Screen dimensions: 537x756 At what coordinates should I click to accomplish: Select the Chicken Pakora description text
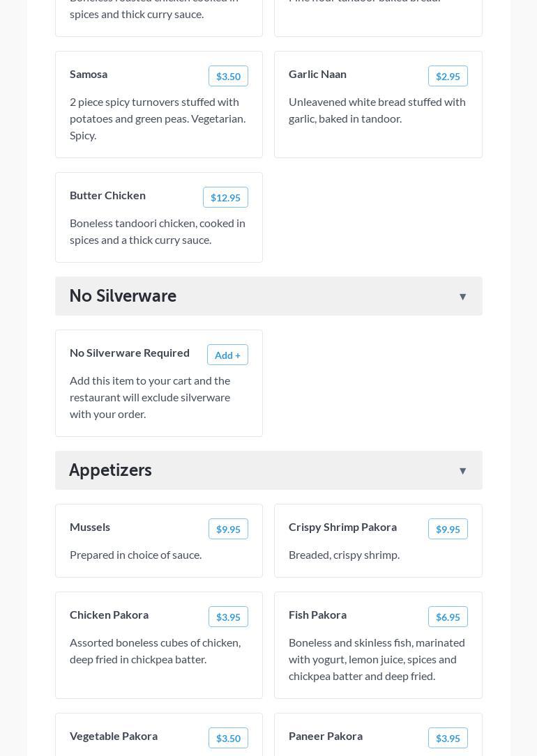155,651
